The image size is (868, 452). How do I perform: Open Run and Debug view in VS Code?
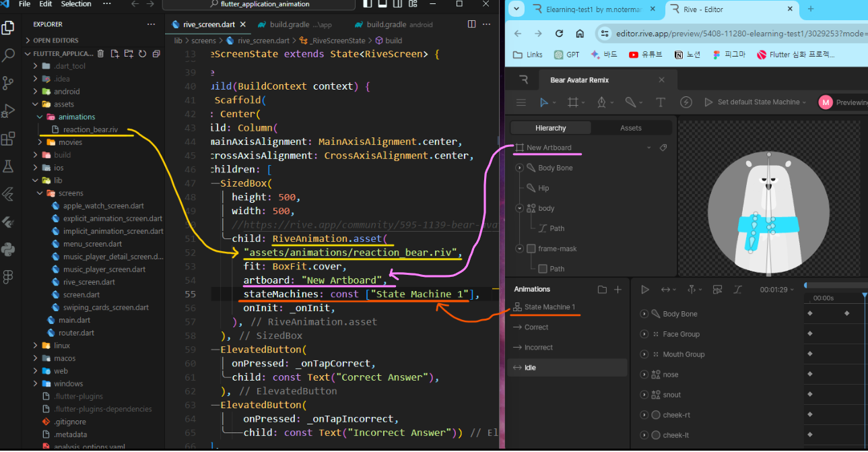click(x=8, y=110)
